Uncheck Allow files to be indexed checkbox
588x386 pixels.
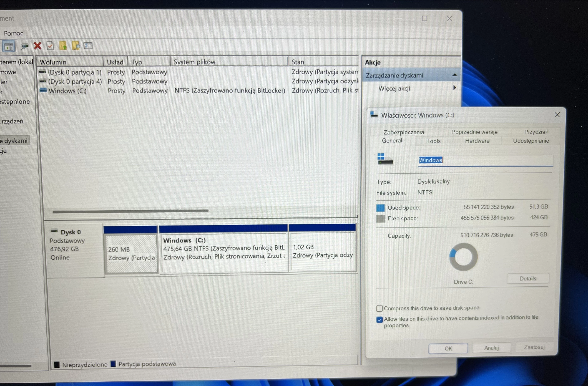[379, 320]
